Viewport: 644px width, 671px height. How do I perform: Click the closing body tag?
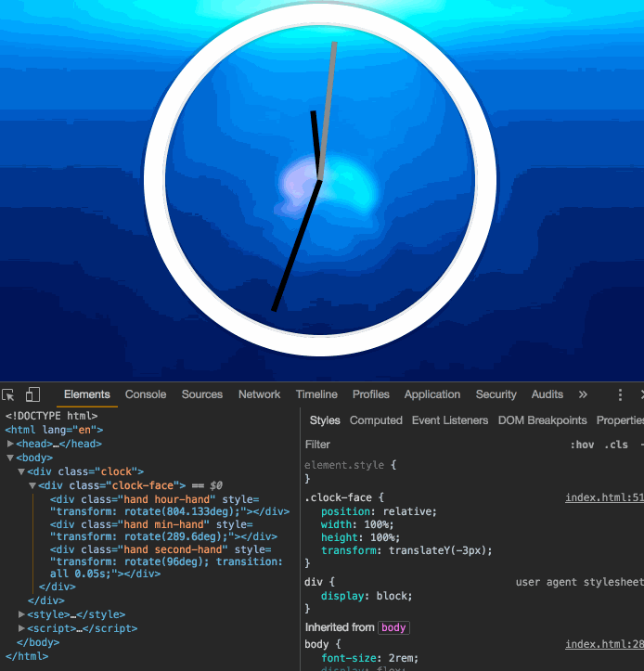coord(38,642)
